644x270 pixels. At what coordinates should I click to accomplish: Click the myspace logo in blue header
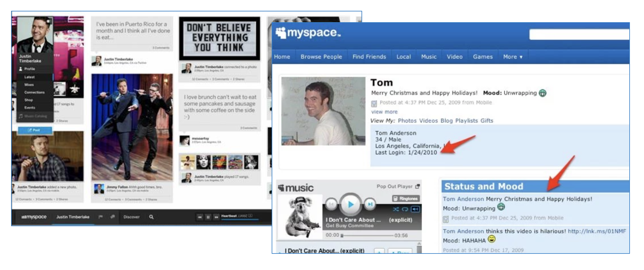(x=308, y=32)
